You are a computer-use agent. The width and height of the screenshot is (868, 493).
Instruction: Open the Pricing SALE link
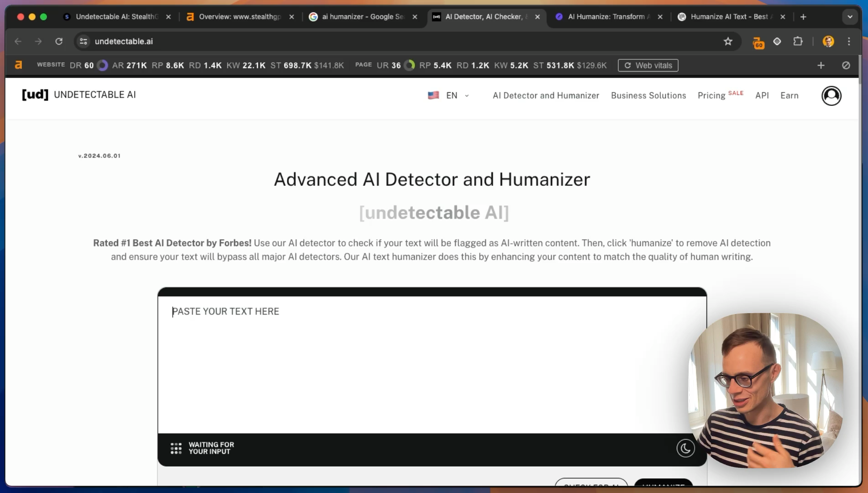coord(720,95)
